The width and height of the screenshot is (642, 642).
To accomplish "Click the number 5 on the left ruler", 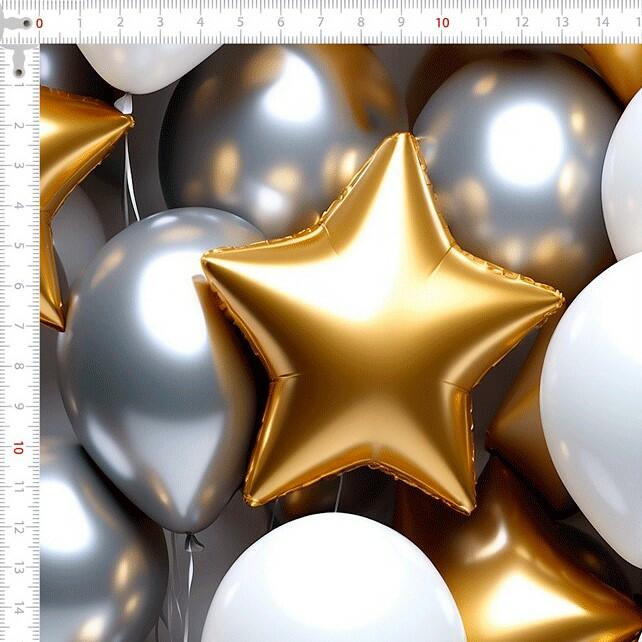I will tap(19, 245).
